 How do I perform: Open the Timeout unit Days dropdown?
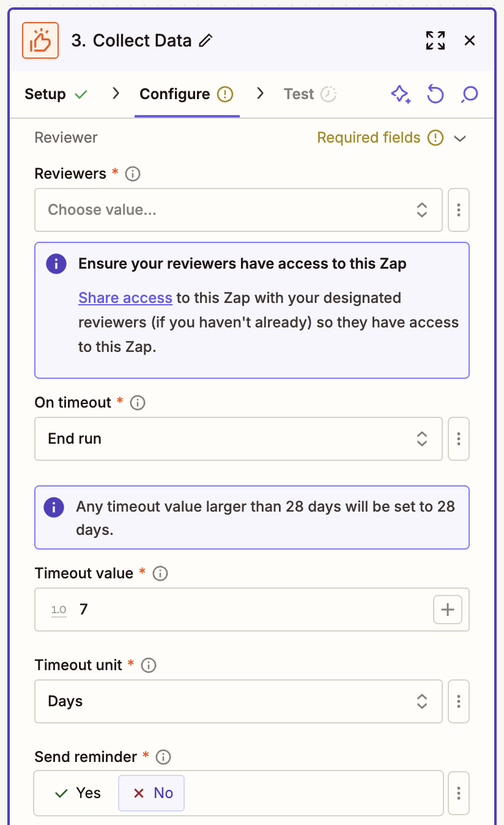239,701
